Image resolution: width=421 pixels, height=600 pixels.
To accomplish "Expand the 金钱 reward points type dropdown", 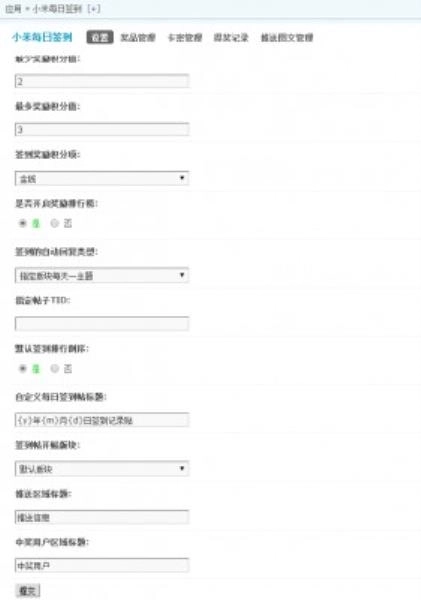I will tap(102, 178).
